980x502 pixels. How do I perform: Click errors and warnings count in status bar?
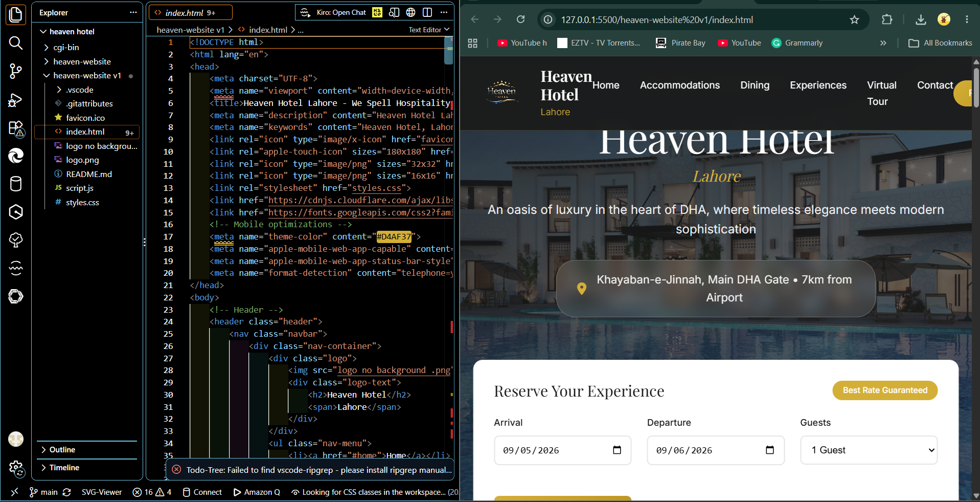tap(152, 492)
